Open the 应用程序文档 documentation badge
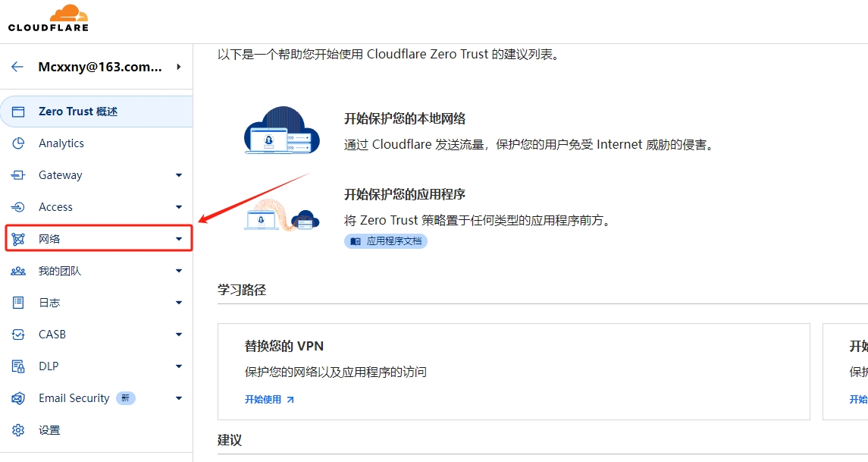The width and height of the screenshot is (868, 462). (386, 241)
